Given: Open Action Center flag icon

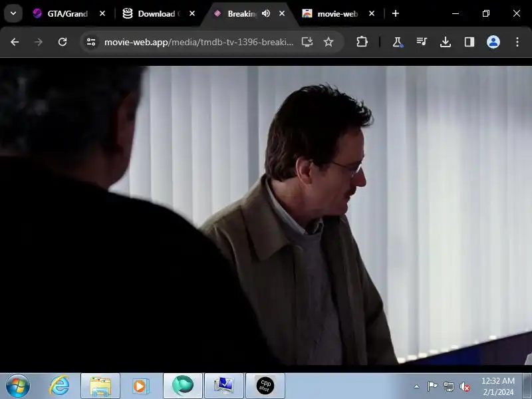Looking at the screenshot, I should pyautogui.click(x=432, y=386).
